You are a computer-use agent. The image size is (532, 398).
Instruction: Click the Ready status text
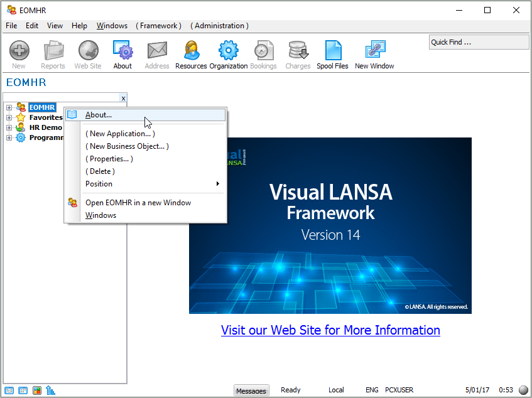coord(291,390)
